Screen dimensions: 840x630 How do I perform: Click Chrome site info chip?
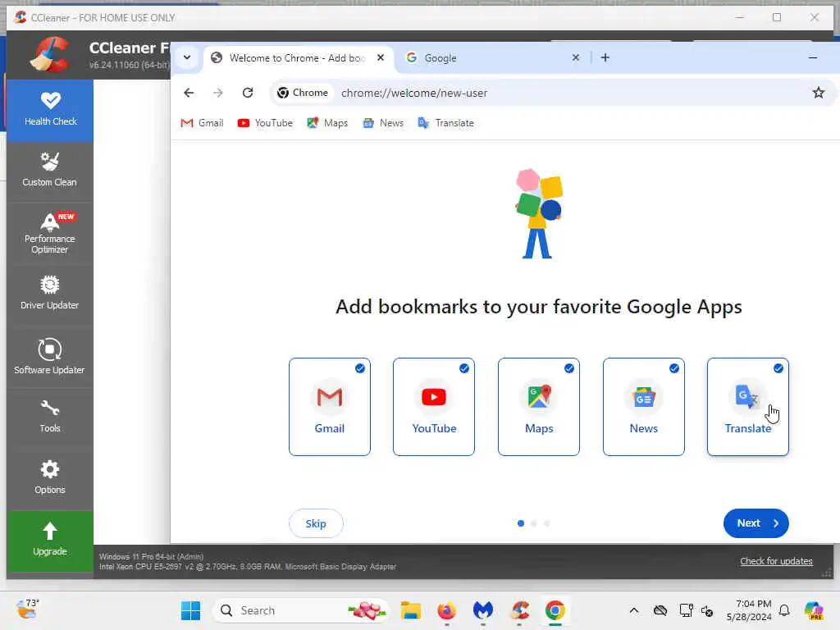pyautogui.click(x=303, y=93)
